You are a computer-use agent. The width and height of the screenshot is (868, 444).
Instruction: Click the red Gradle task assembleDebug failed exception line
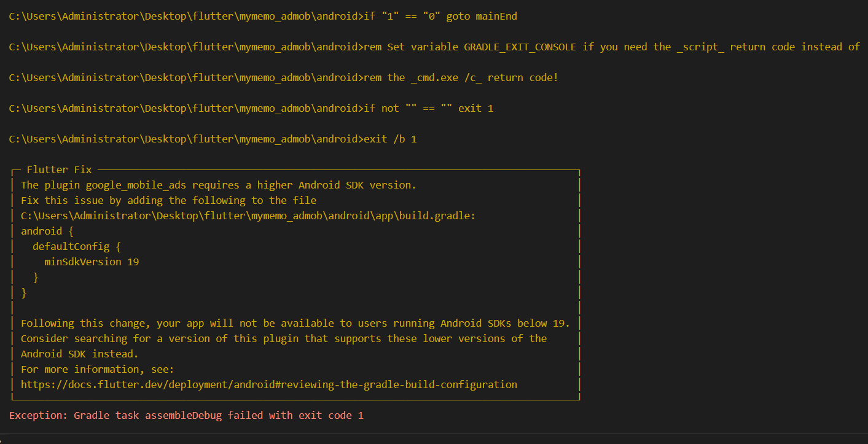tap(186, 416)
